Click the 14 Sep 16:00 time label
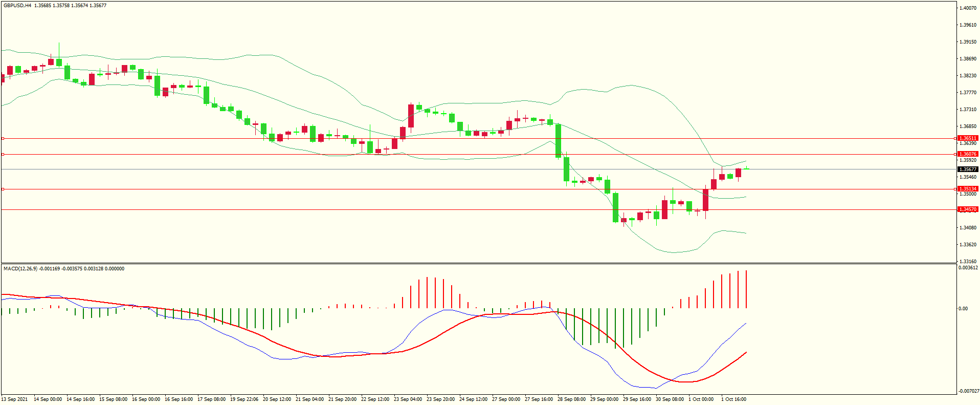 click(x=80, y=399)
